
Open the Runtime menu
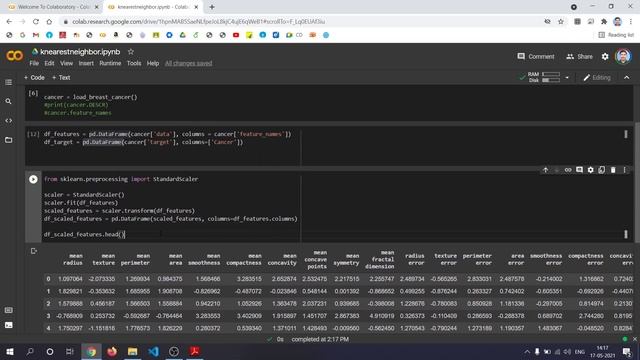tap(110, 63)
